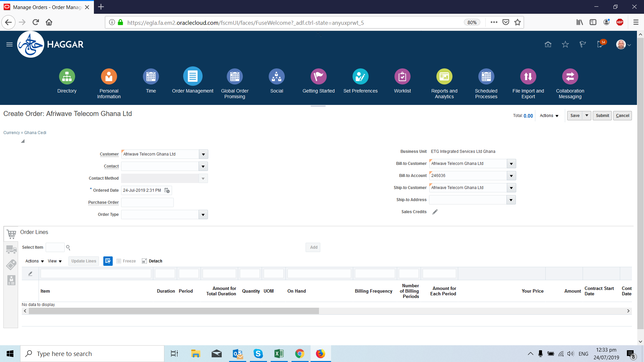Click the search magnifier beside Select Item

68,247
